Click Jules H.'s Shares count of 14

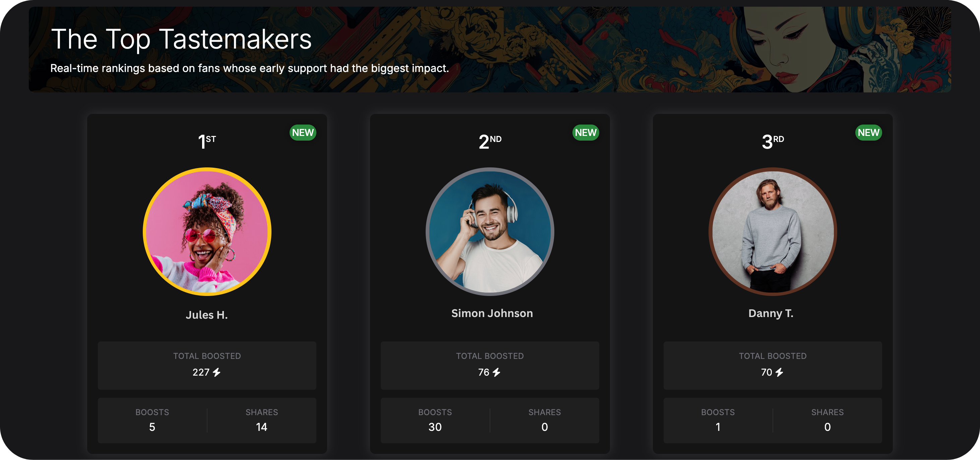tap(262, 427)
